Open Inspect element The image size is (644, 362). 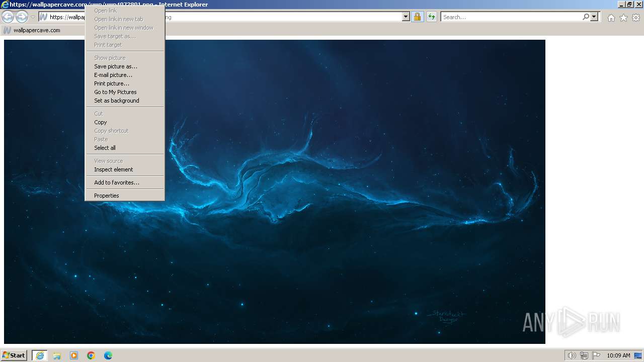(124, 169)
